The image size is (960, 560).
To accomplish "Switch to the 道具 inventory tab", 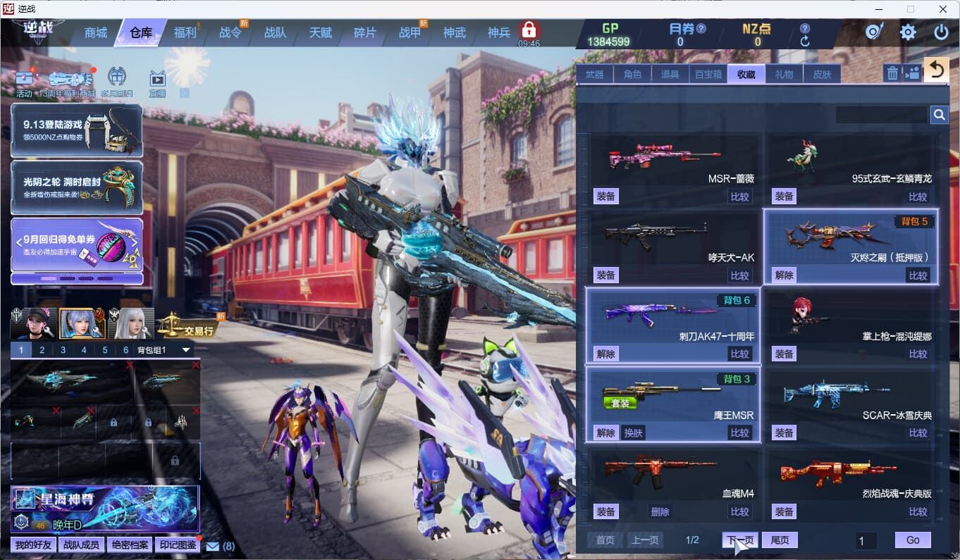I will [x=670, y=74].
